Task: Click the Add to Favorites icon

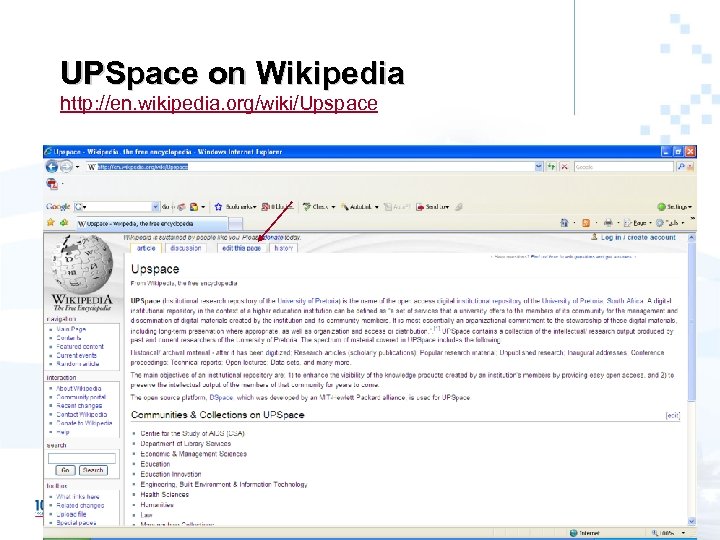Action: (x=64, y=223)
